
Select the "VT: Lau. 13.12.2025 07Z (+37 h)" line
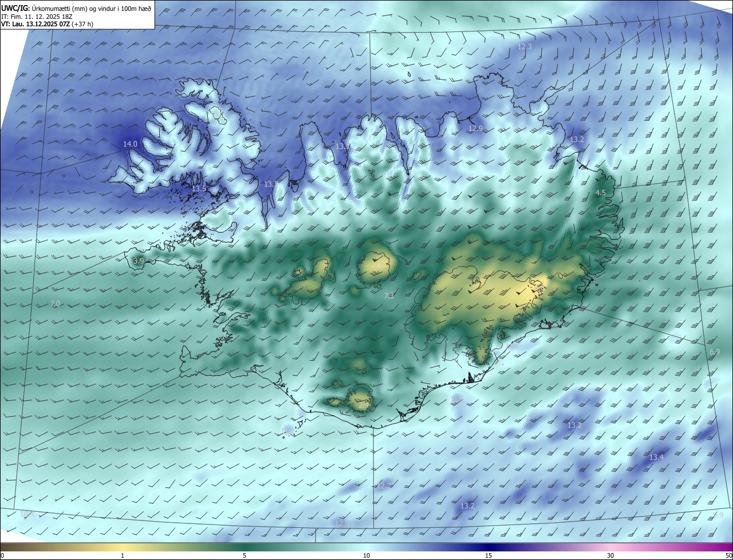47,24
